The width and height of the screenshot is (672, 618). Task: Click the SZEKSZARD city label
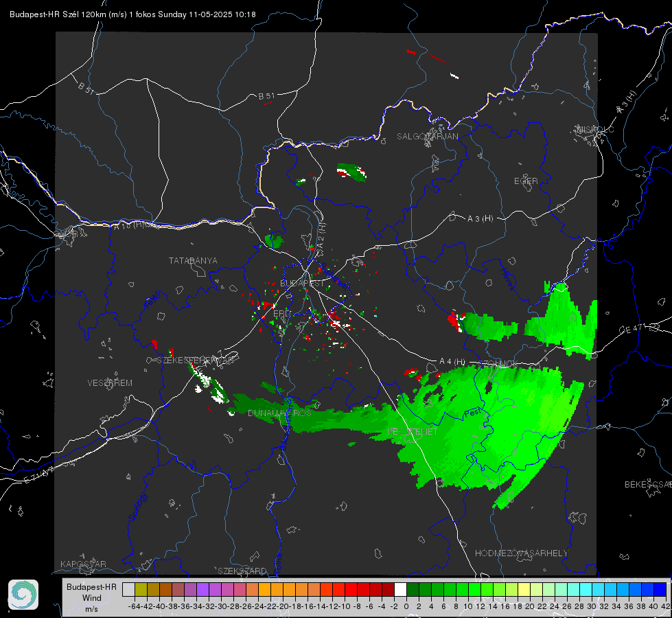click(242, 571)
